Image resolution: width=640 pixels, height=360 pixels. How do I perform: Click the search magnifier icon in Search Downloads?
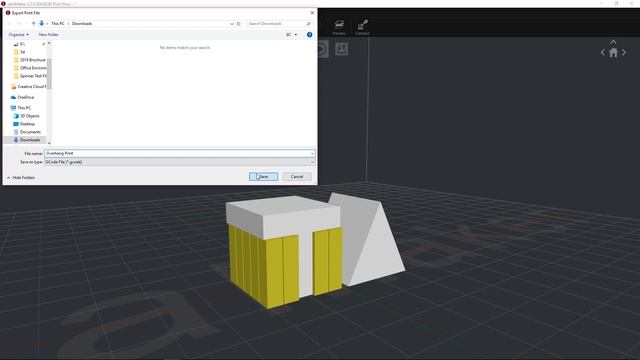[x=308, y=24]
